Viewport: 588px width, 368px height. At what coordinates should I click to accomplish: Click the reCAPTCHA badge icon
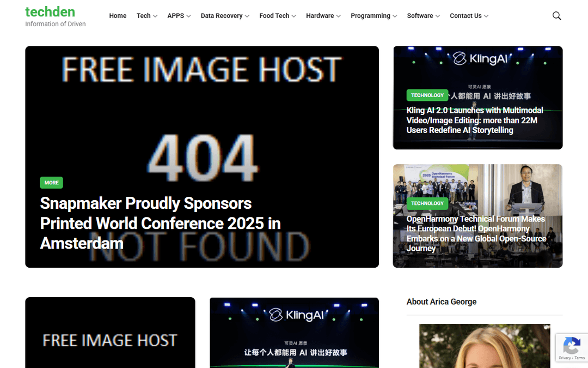coord(571,346)
